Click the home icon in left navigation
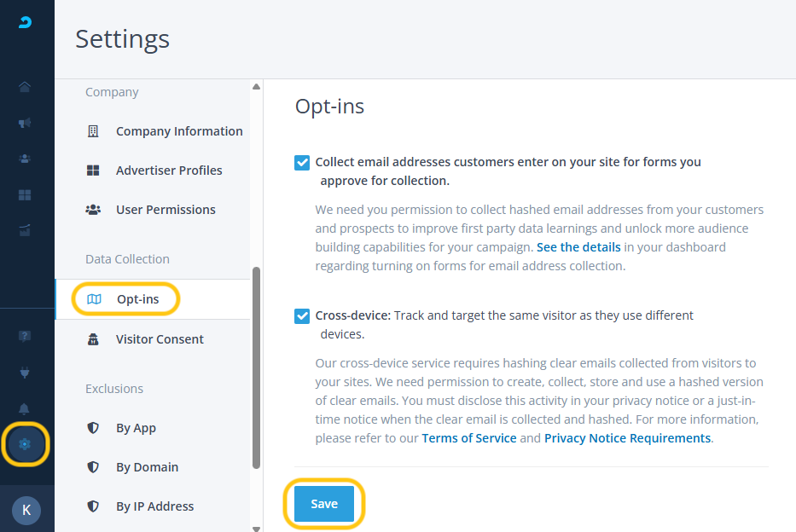The image size is (796, 532). tap(25, 87)
